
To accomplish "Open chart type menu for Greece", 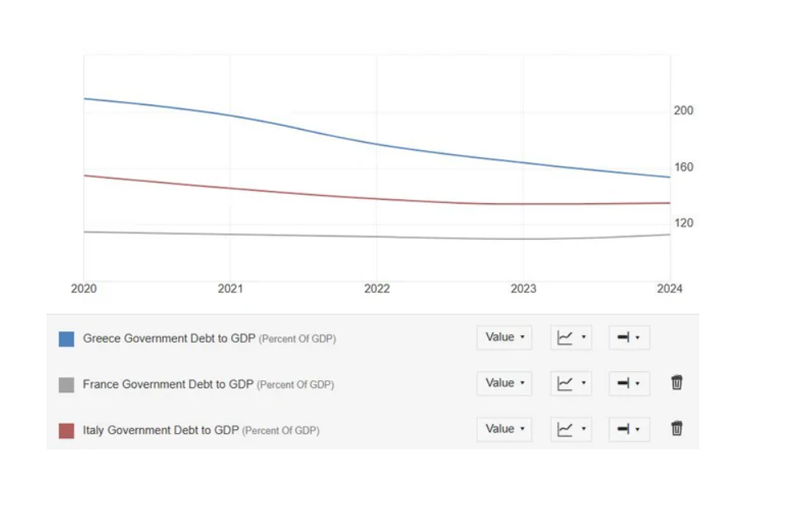I will [571, 337].
